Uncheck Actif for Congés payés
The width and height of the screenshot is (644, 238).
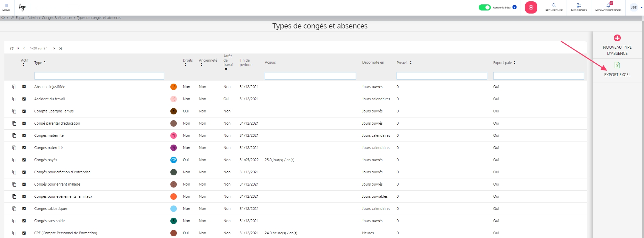click(24, 160)
